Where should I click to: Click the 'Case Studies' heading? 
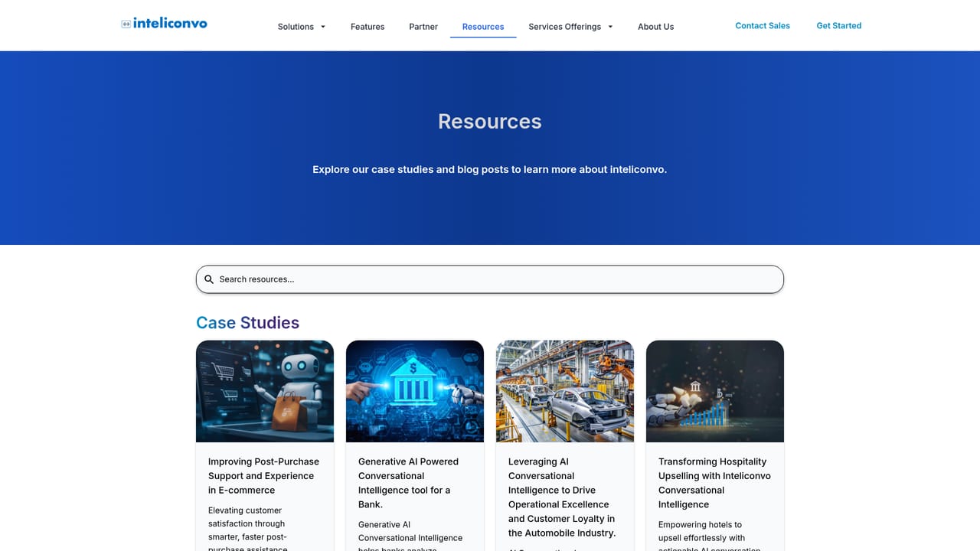[247, 323]
